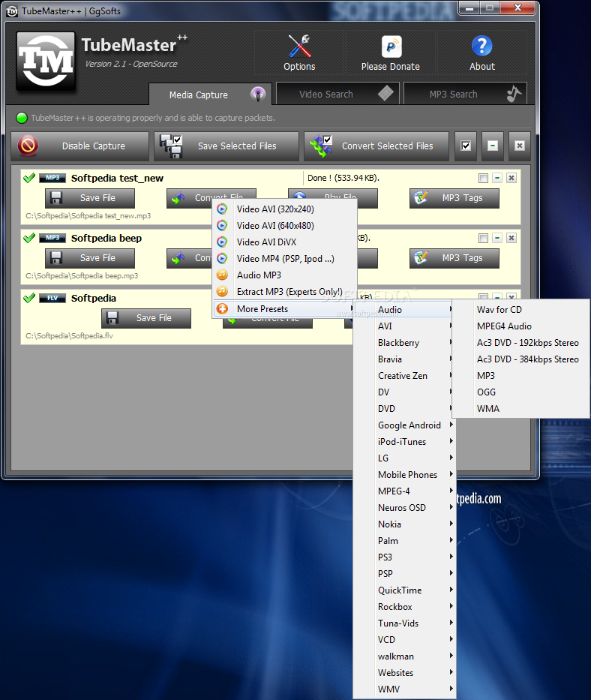This screenshot has width=591, height=700.
Task: Click floppy icon on Softpedia.flv Save File
Action: pyautogui.click(x=112, y=318)
